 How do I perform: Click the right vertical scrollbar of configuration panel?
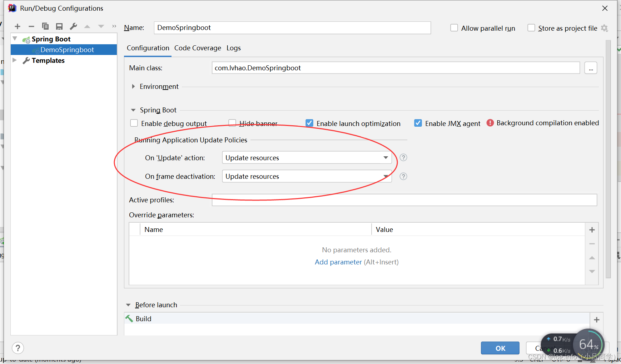pyautogui.click(x=608, y=159)
